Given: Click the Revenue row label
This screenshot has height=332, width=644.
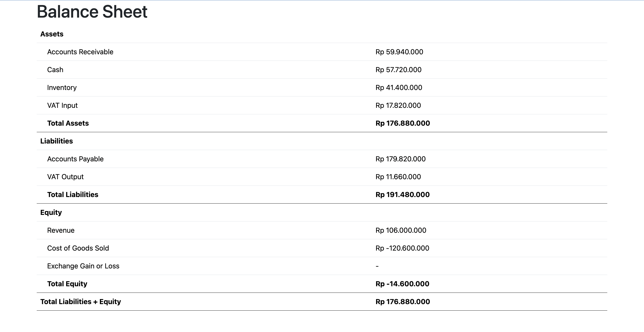Looking at the screenshot, I should click(61, 230).
